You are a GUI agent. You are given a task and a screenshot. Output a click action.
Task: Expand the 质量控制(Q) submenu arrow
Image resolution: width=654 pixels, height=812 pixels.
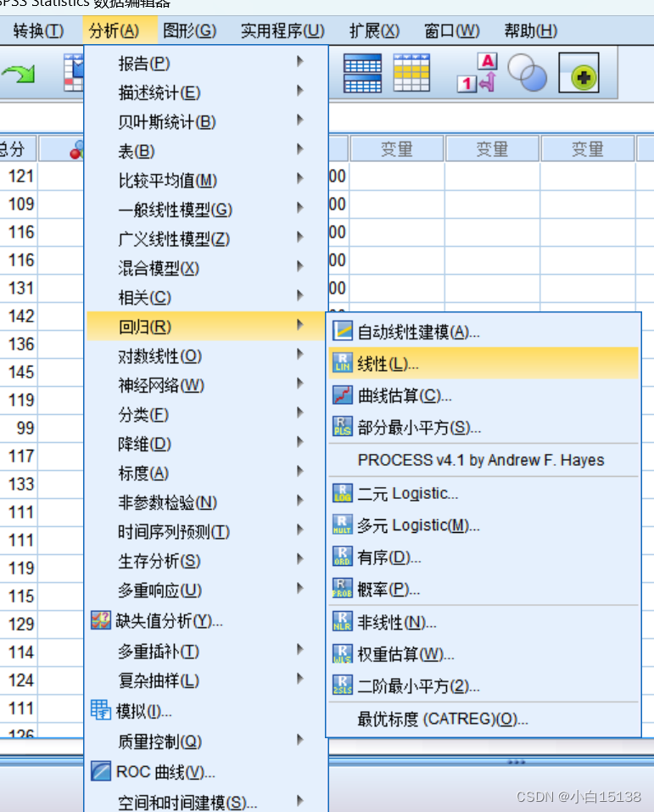coord(299,740)
